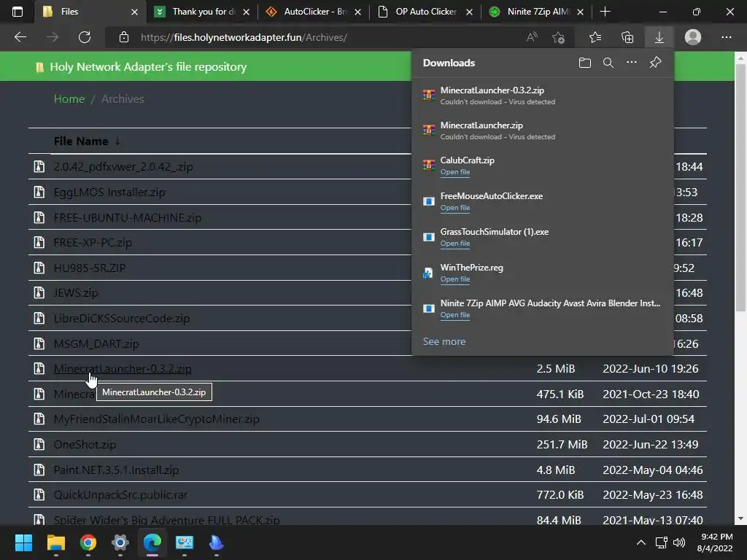This screenshot has width=747, height=560.
Task: Open OneShot.zip file link
Action: point(85,444)
